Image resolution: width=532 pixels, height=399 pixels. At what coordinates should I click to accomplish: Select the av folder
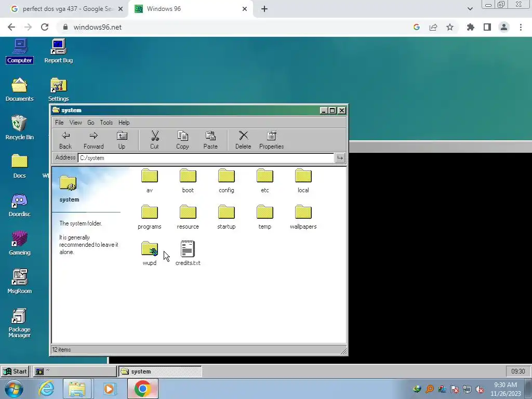[x=150, y=181]
